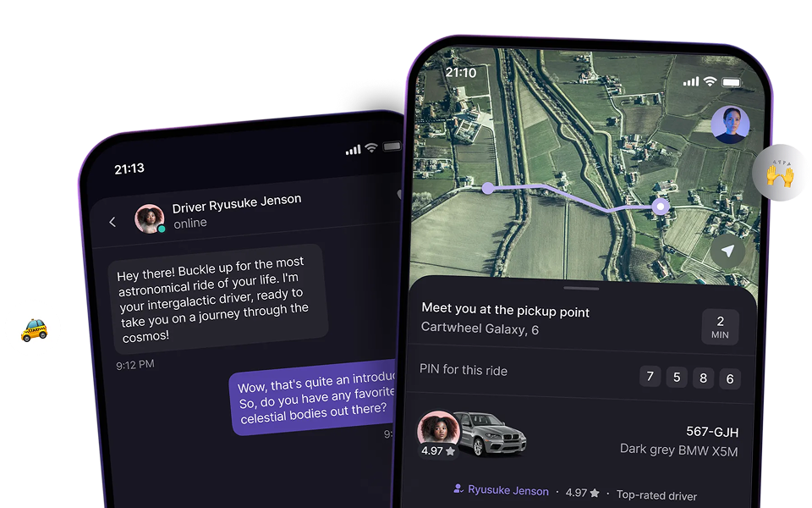Tap the back arrow in chat header
Screen dimensions: 812x508
tap(112, 222)
